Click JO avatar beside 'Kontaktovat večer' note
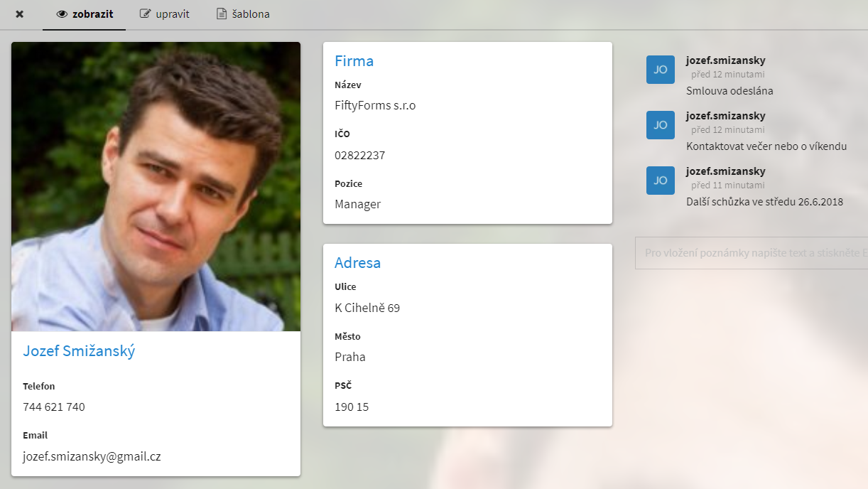This screenshot has height=489, width=868. click(x=660, y=125)
